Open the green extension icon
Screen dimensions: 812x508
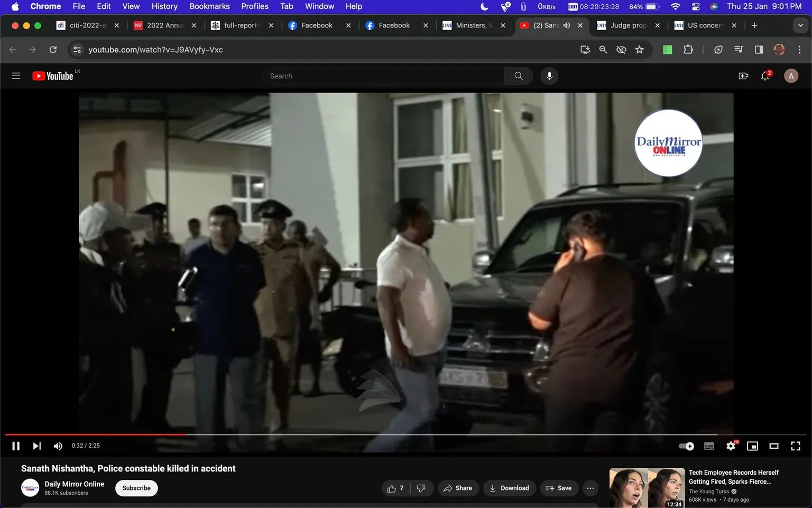pos(668,49)
